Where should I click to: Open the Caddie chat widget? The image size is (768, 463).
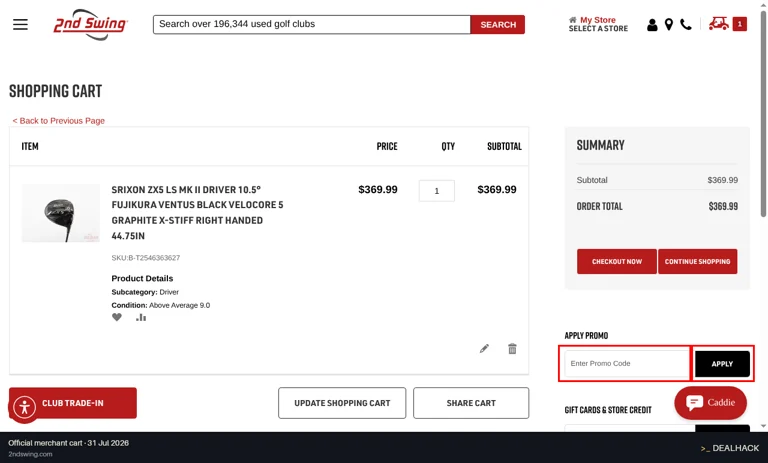[710, 403]
